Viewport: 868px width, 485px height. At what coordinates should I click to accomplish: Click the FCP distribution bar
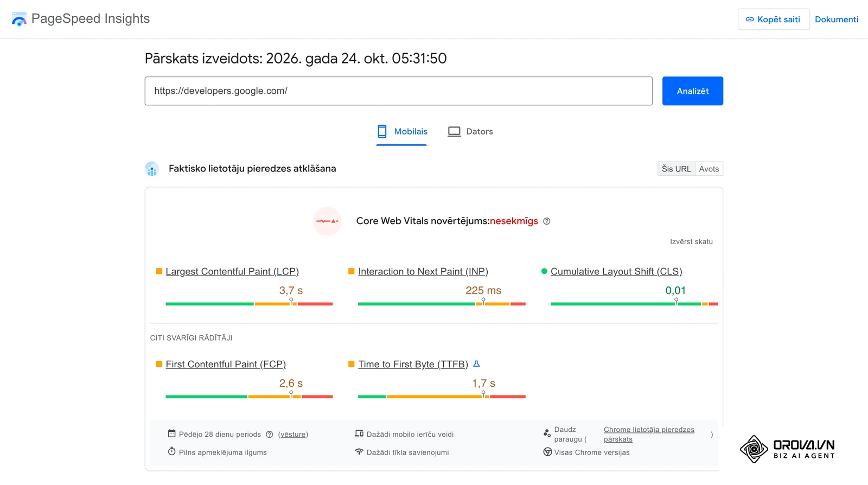click(249, 397)
